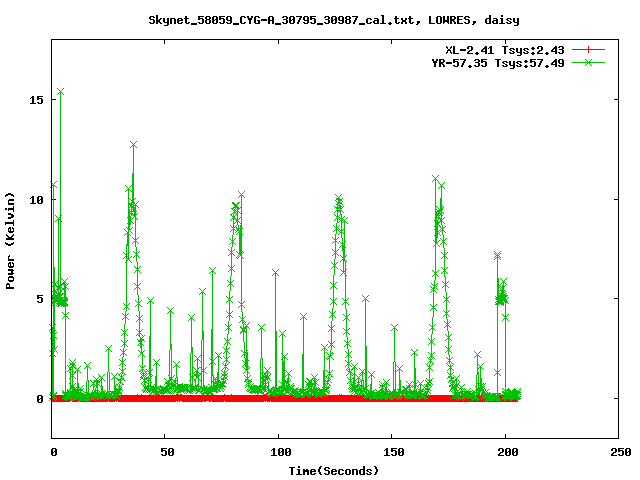Click the Power (Kelvin) y-axis label
The image size is (640, 480).
pyautogui.click(x=10, y=241)
